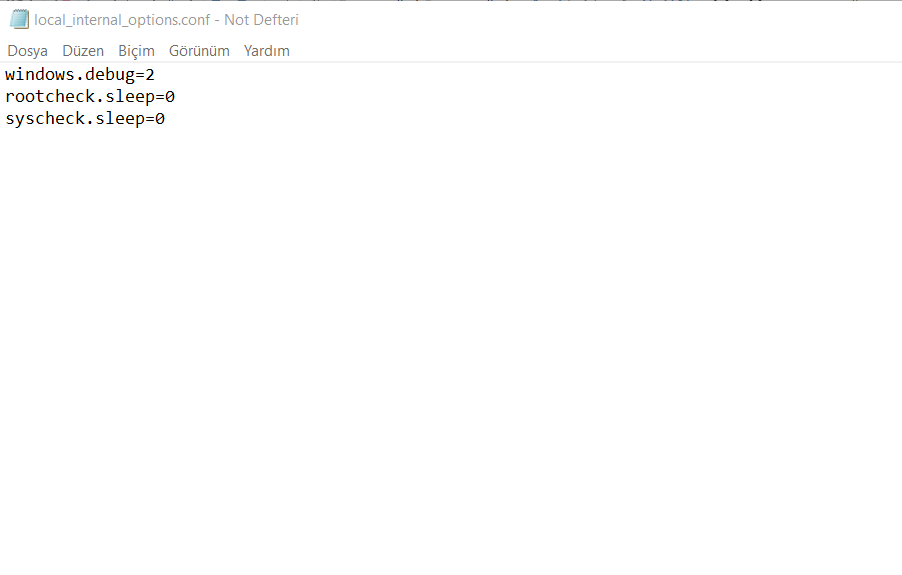Click the local_internal_options.conf window title text
902x575 pixels.
click(x=166, y=19)
